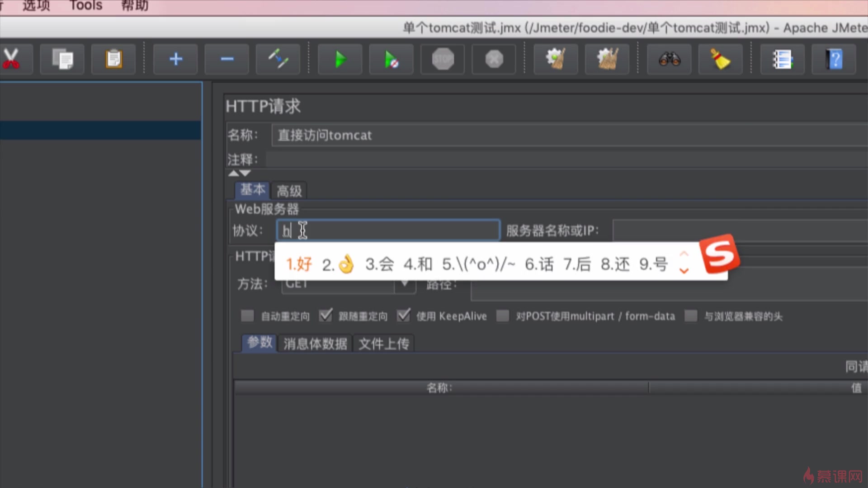The image size is (868, 488).
Task: Click the next candidates page arrow
Action: [x=684, y=271]
